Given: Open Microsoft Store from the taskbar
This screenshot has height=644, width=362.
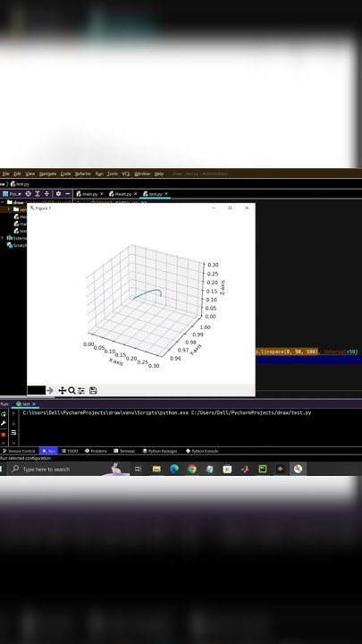Looking at the screenshot, I should (227, 469).
